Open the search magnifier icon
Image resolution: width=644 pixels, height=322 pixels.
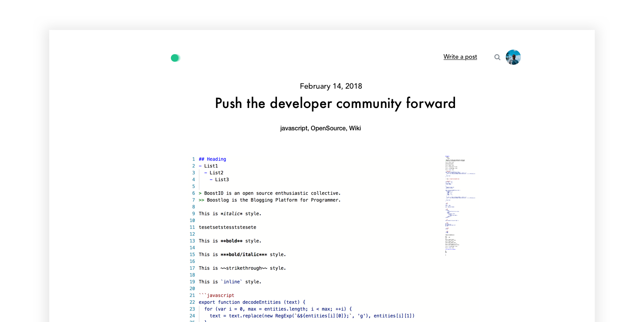(x=497, y=57)
